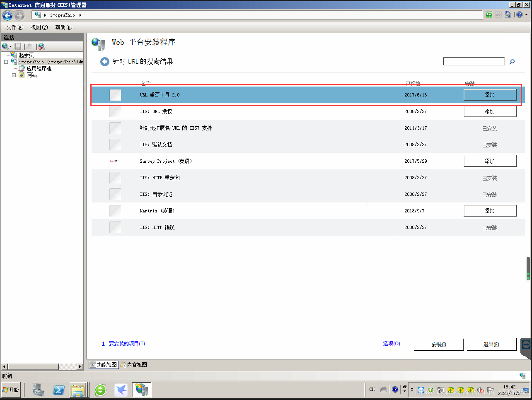Select the IIS: HTTP 错误 row name
The height and width of the screenshot is (400, 532).
(157, 227)
